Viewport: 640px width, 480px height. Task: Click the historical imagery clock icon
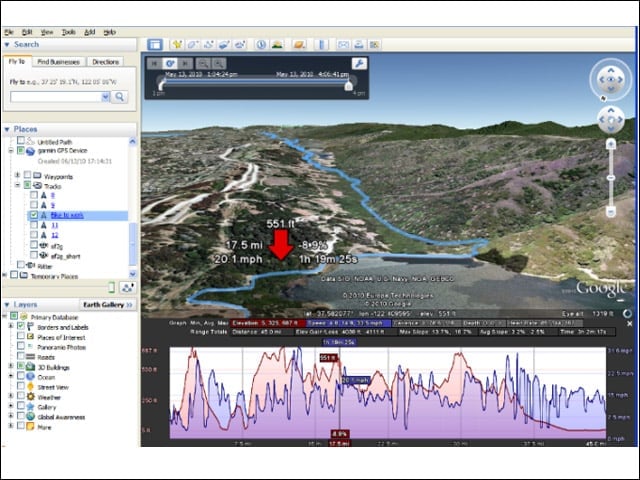(261, 44)
